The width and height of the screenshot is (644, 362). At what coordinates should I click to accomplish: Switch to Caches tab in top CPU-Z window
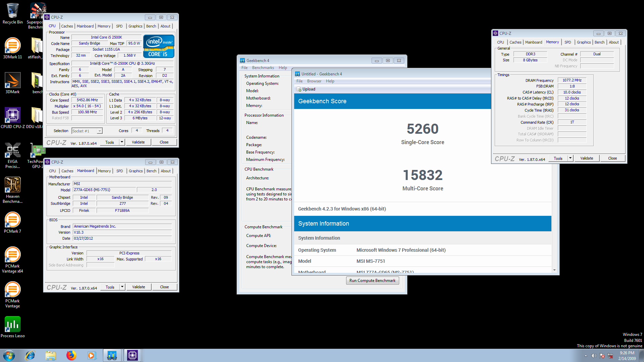(x=67, y=26)
